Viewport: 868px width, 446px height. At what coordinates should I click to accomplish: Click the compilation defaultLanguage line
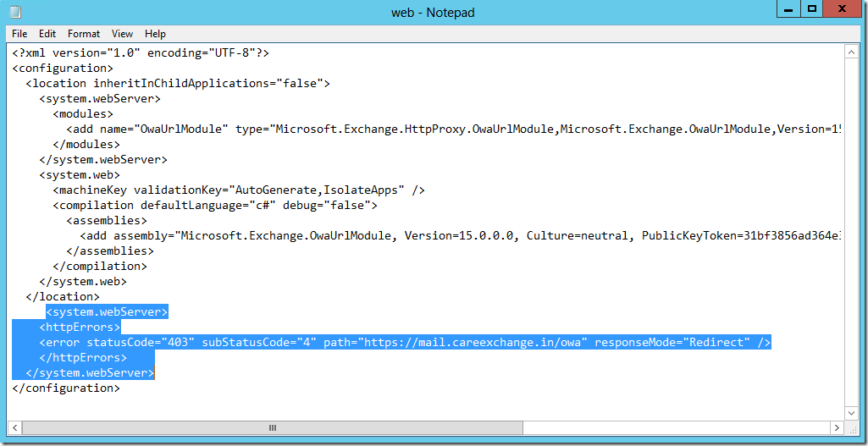point(215,206)
